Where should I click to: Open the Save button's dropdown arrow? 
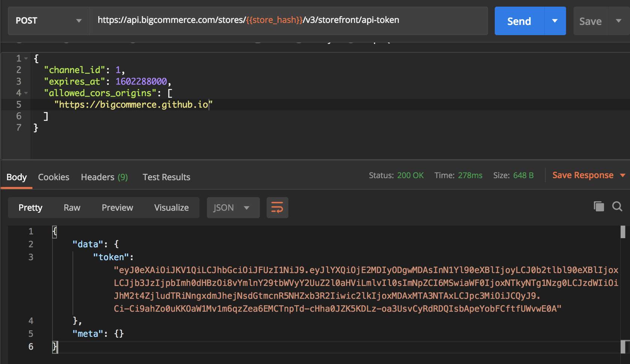619,21
